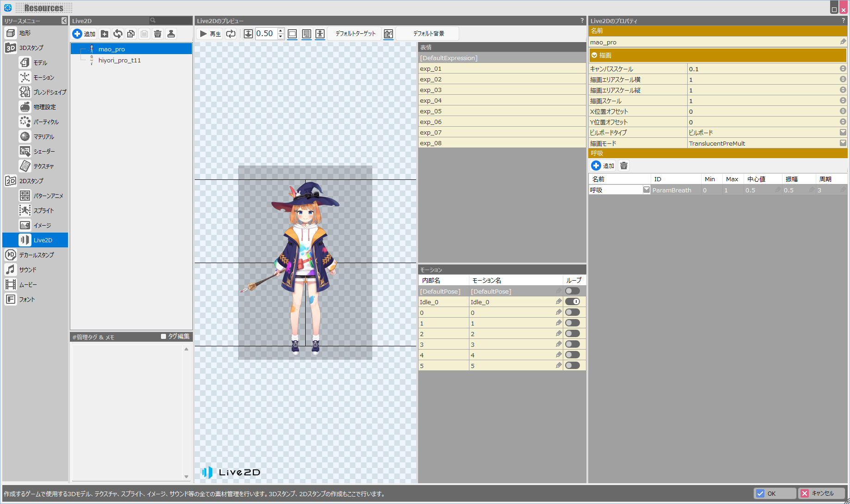Toggle the background image icon in preview toolbar

tap(388, 34)
